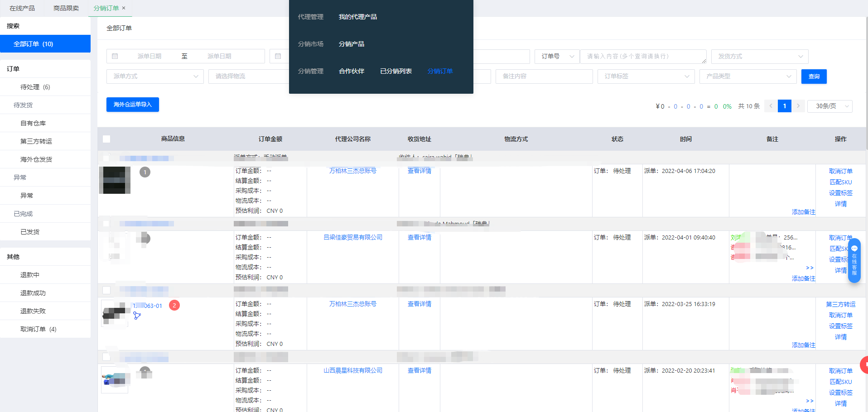Screen dimensions: 868x412
Task: Open 海外仓发货 in sidebar
Action: click(x=45, y=159)
